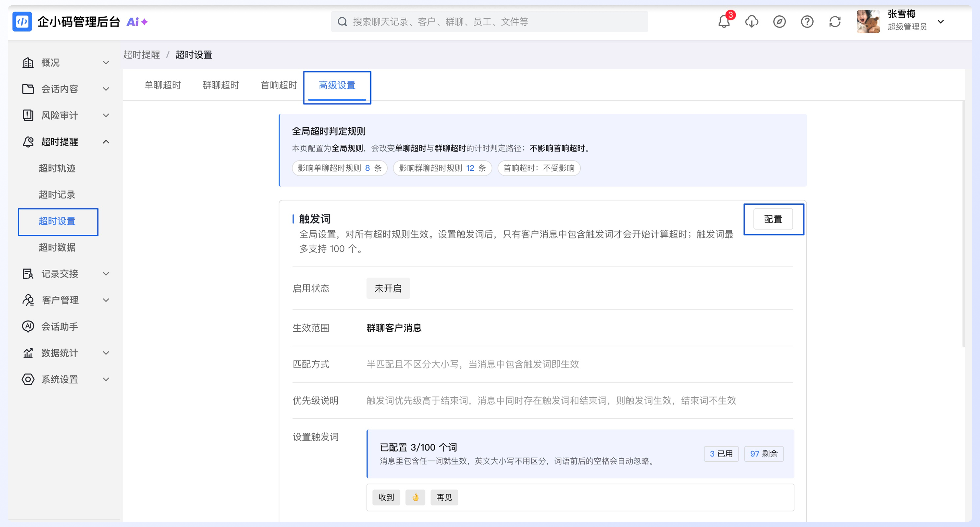Click the 客户管理 person icon
The width and height of the screenshot is (980, 527).
tap(28, 300)
